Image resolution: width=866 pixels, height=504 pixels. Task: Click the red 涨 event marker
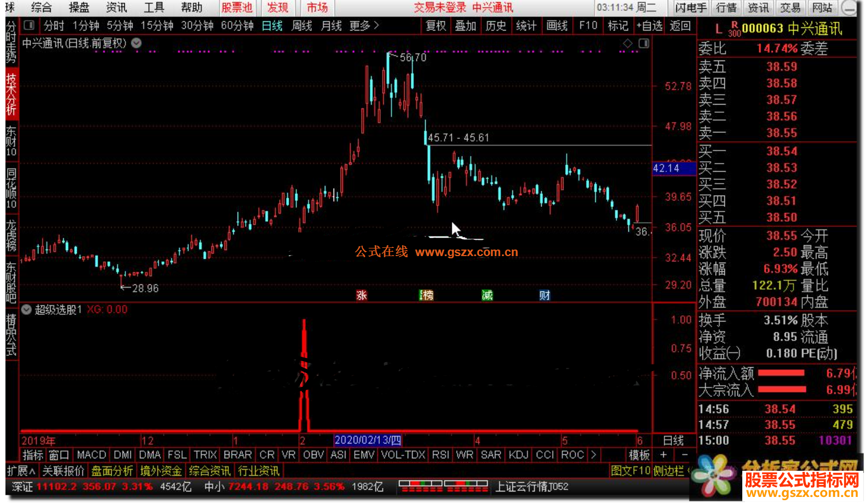click(361, 295)
